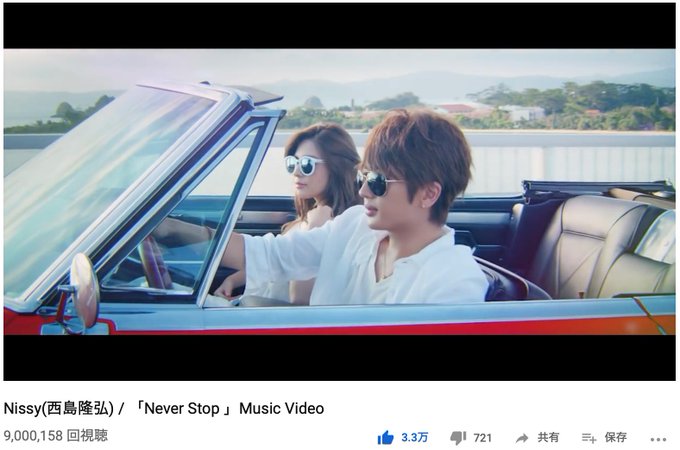Click the save-to-playlist icon
The height and width of the screenshot is (450, 680).
coord(588,438)
